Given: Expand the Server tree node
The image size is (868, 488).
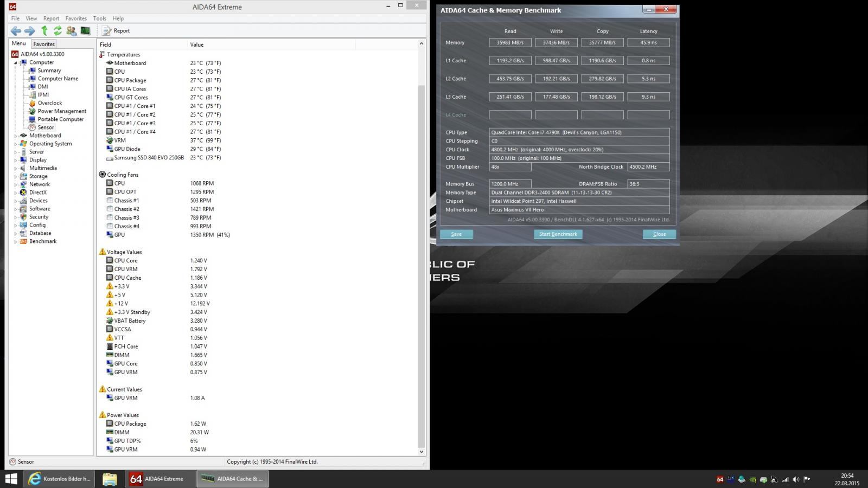Looking at the screenshot, I should click(x=15, y=152).
